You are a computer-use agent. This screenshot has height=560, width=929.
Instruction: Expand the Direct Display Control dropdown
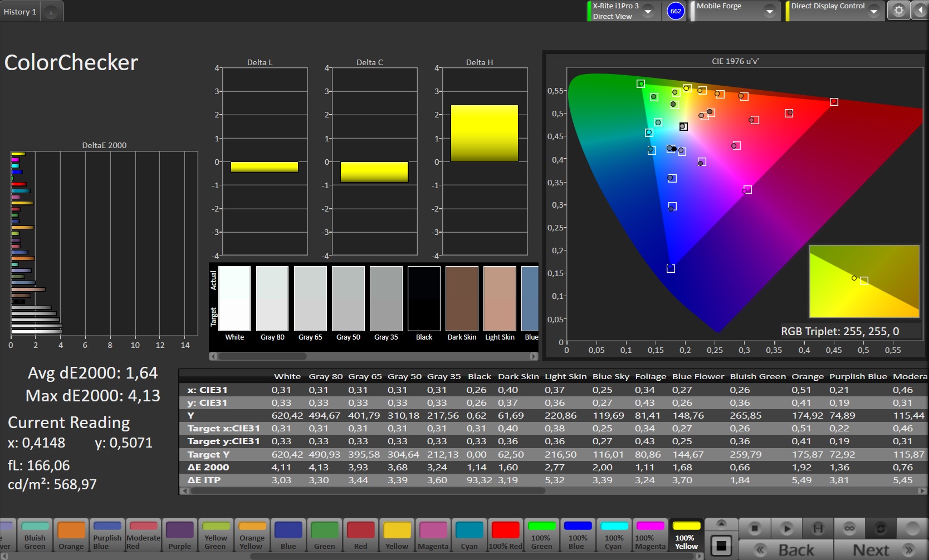click(x=874, y=11)
